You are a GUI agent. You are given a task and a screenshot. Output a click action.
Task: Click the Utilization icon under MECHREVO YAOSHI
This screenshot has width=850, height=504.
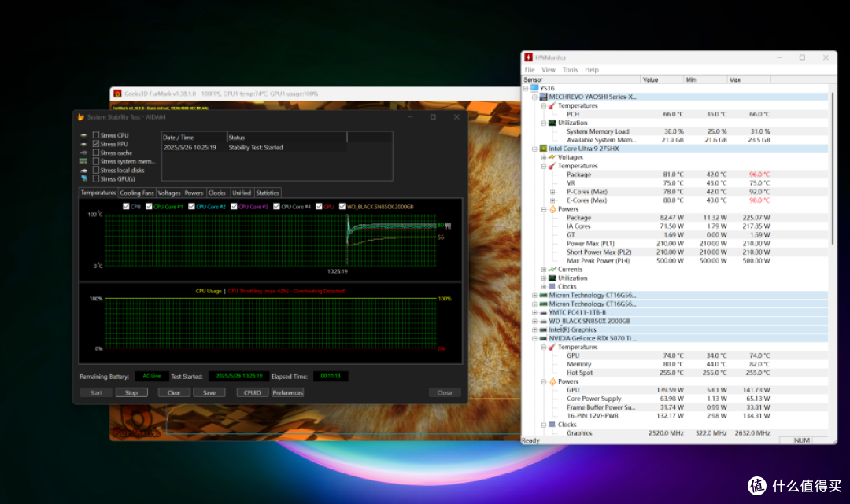[552, 123]
